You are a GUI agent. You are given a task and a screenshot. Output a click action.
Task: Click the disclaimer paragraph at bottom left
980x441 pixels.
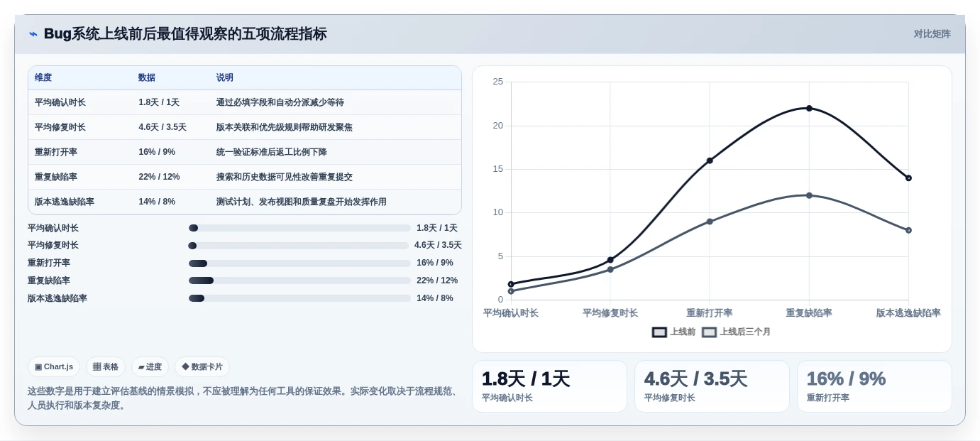(x=243, y=398)
